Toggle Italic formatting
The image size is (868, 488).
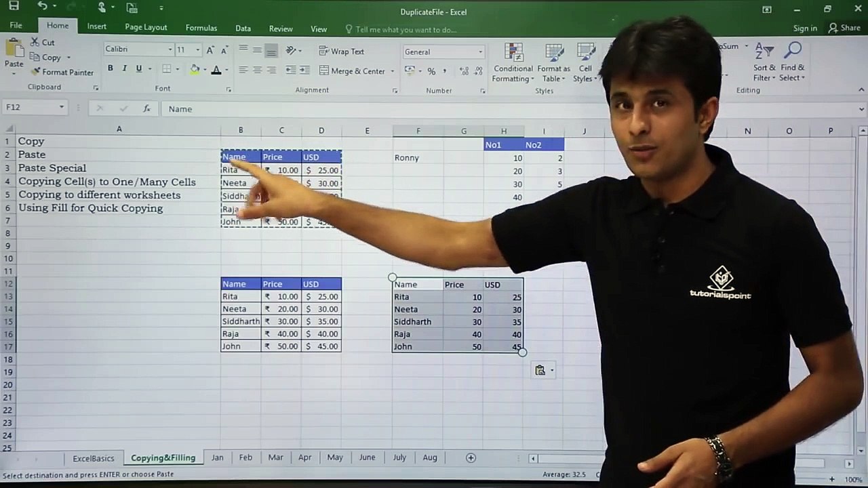(125, 68)
